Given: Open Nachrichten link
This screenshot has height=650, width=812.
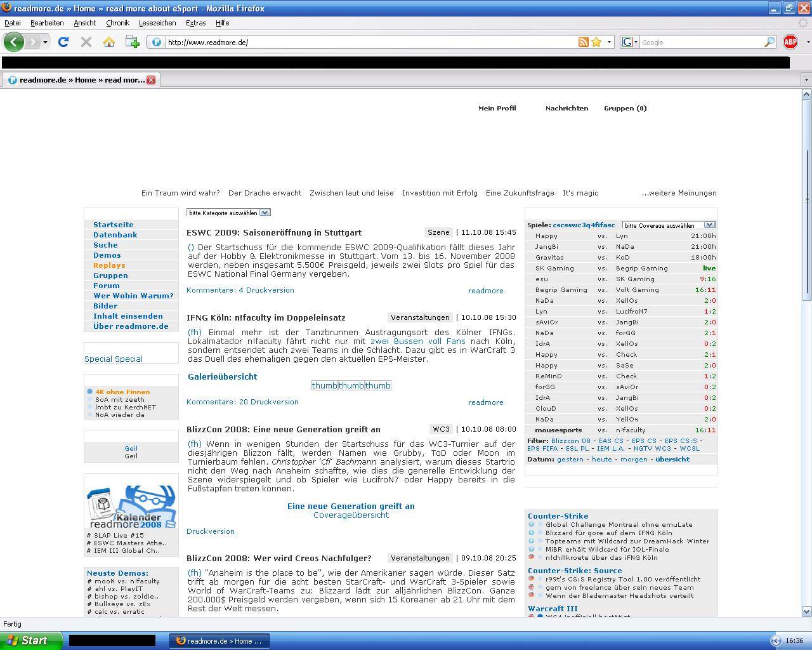Looking at the screenshot, I should tap(566, 108).
